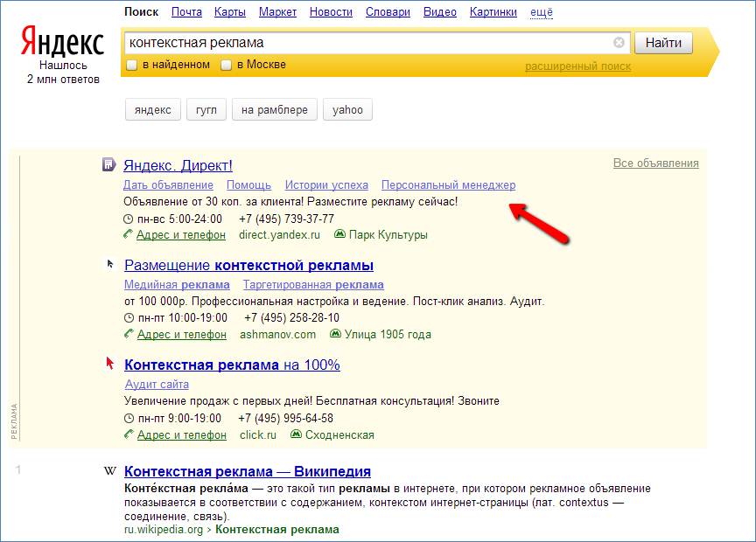Viewport: 756px width, 542px height.
Task: Follow the 'Медийная реклама' sitelink
Action: (177, 285)
